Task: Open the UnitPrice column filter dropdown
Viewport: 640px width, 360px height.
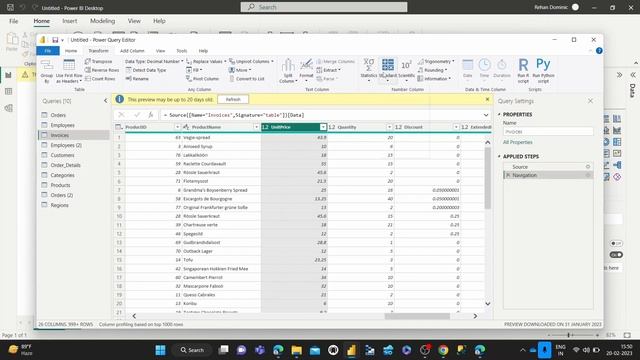Action: pyautogui.click(x=323, y=127)
